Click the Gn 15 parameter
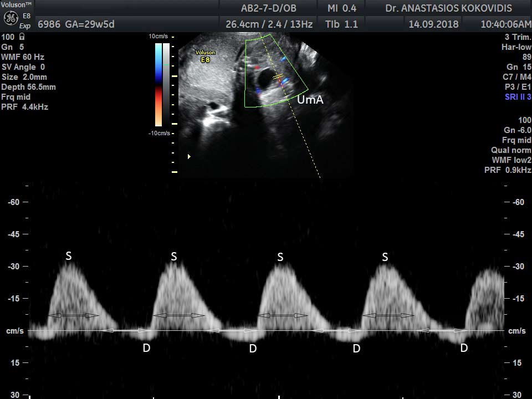Image resolution: width=532 pixels, height=399 pixels. (x=519, y=67)
